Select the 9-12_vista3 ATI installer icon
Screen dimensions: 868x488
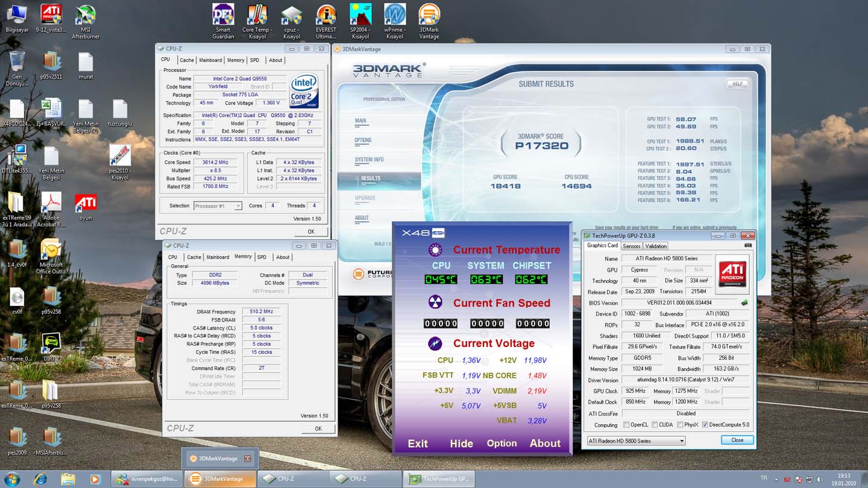51,19
